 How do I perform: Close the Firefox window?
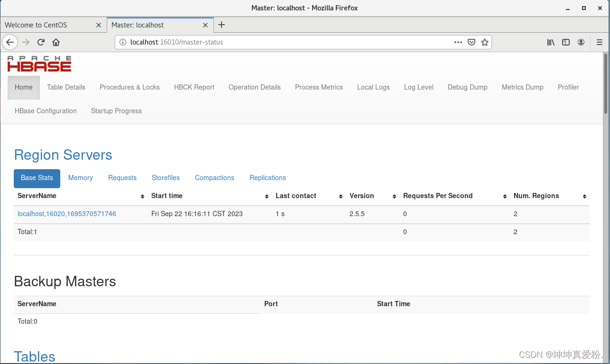(x=600, y=8)
